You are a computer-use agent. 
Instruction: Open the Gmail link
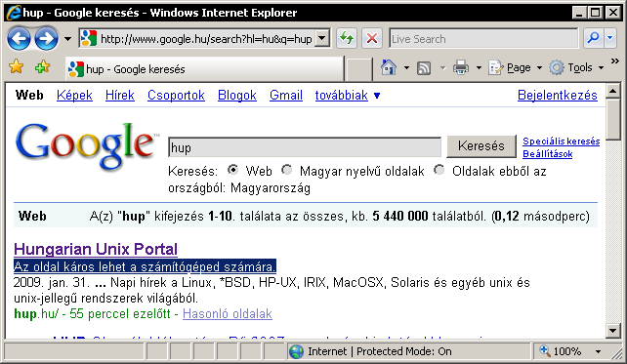(x=286, y=95)
